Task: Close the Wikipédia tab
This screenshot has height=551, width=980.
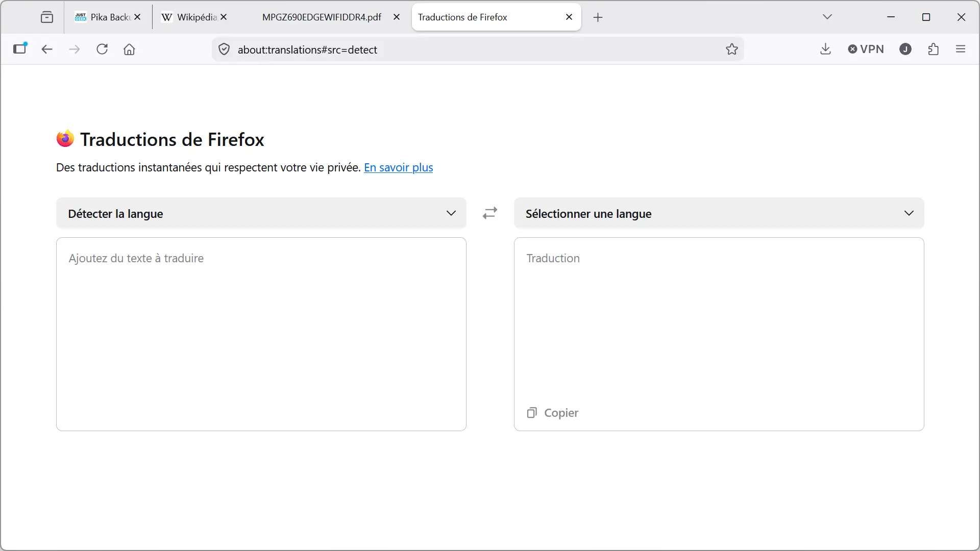Action: (x=224, y=17)
